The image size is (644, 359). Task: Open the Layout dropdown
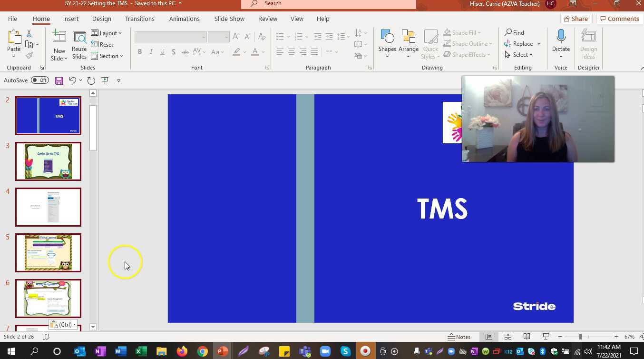click(108, 33)
